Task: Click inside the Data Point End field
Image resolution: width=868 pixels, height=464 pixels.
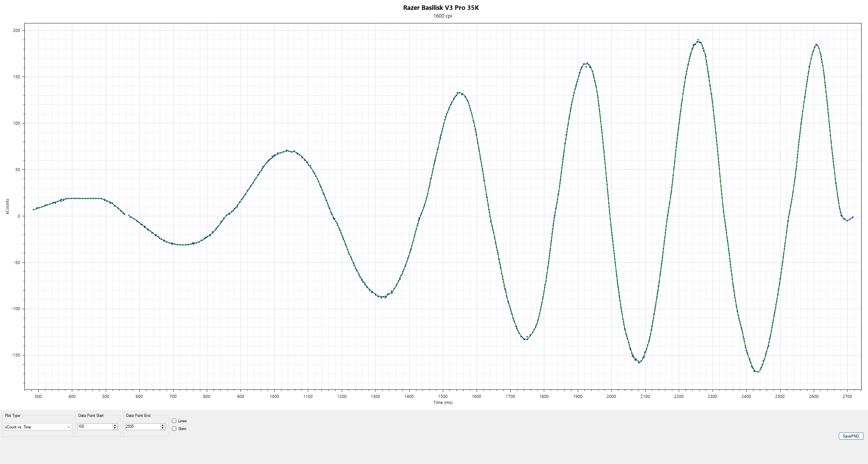Action: tap(142, 426)
